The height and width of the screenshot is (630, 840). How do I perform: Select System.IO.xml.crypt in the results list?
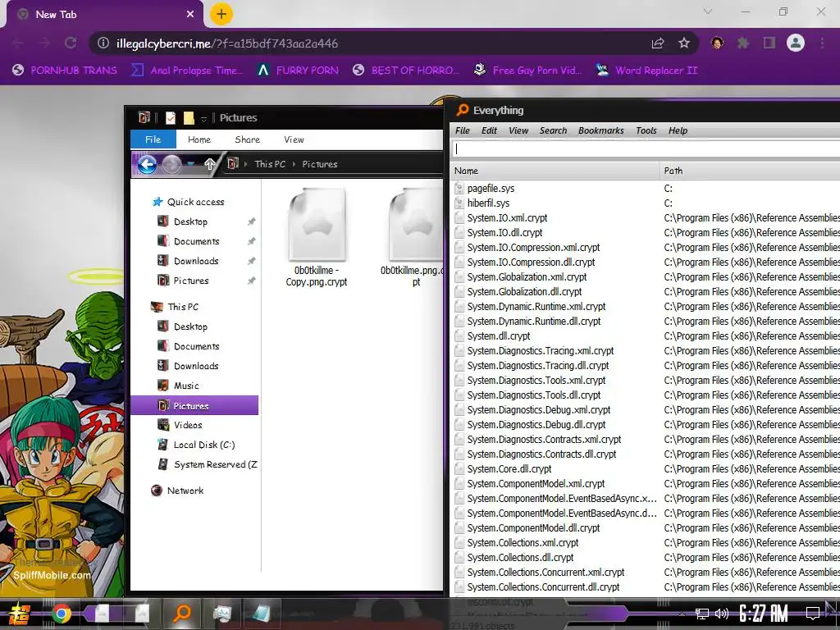tap(507, 218)
